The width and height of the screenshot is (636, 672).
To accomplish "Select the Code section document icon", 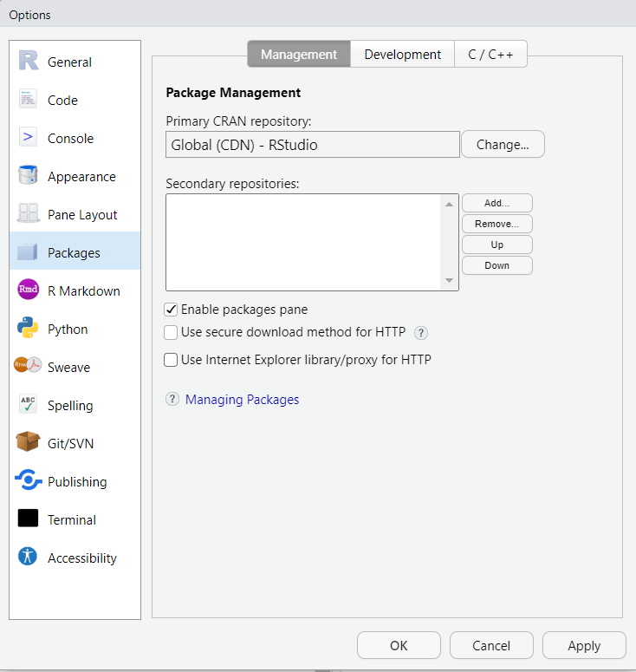I will point(29,100).
